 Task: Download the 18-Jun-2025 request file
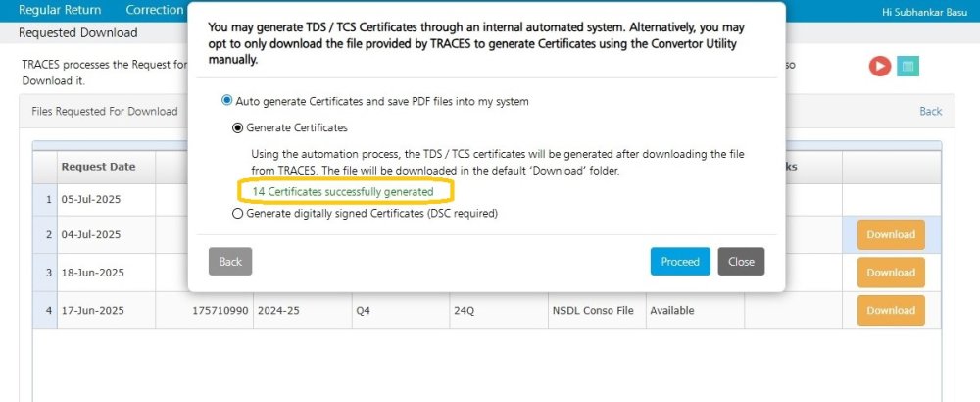tap(891, 273)
